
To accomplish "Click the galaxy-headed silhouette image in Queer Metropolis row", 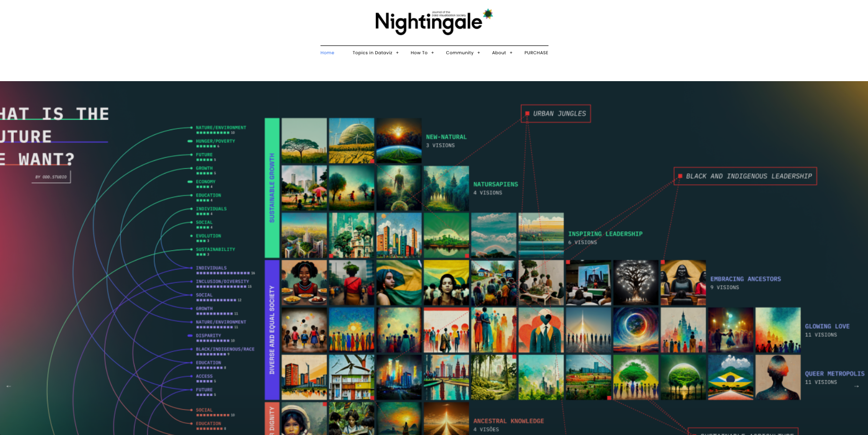I will point(778,377).
